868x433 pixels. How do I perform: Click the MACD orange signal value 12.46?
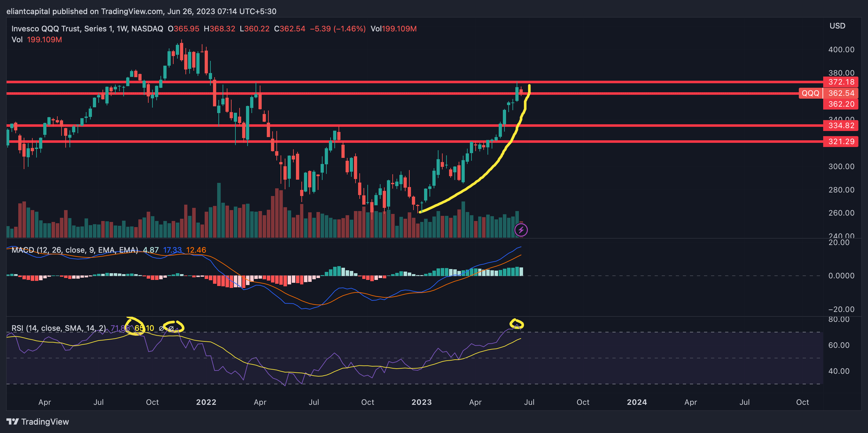(x=196, y=250)
